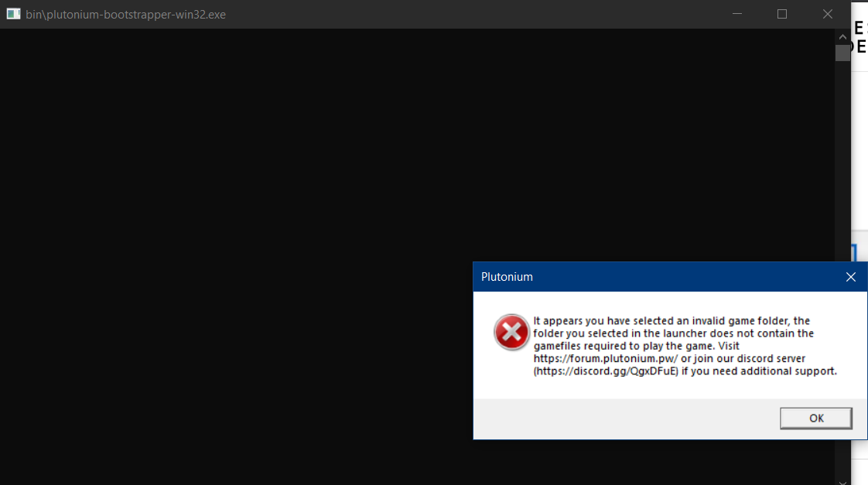Click empty space in the console title bar

click(464, 14)
